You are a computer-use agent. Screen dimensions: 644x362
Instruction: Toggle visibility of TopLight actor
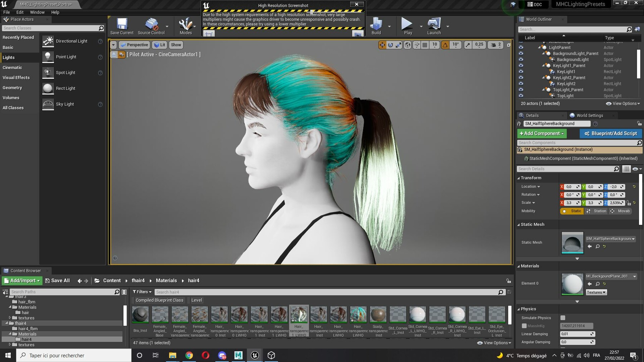521,95
